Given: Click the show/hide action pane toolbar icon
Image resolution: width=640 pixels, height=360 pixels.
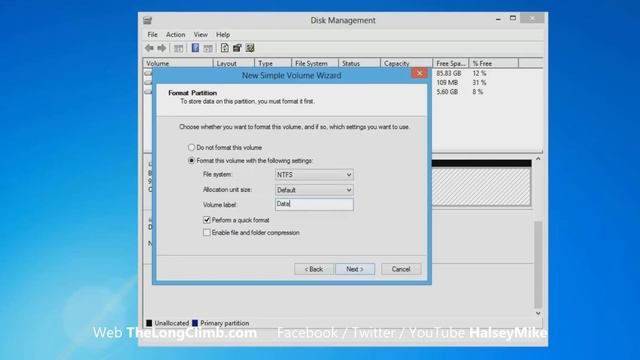Looking at the screenshot, I should point(208,49).
